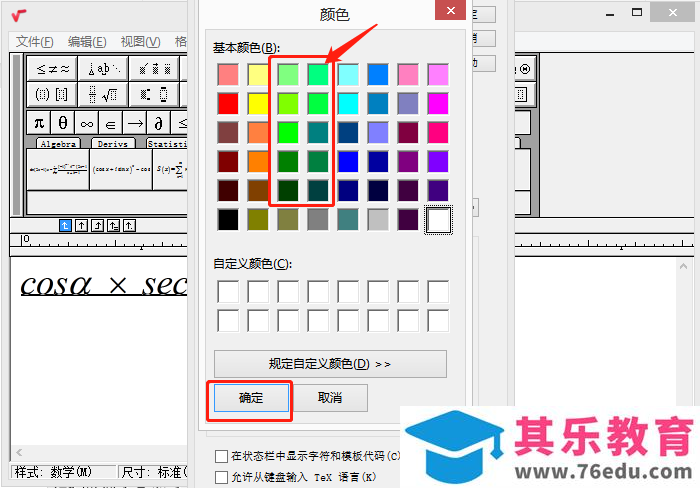
Task: Insert the first Algebra expression with summation fraction
Action: point(58,169)
